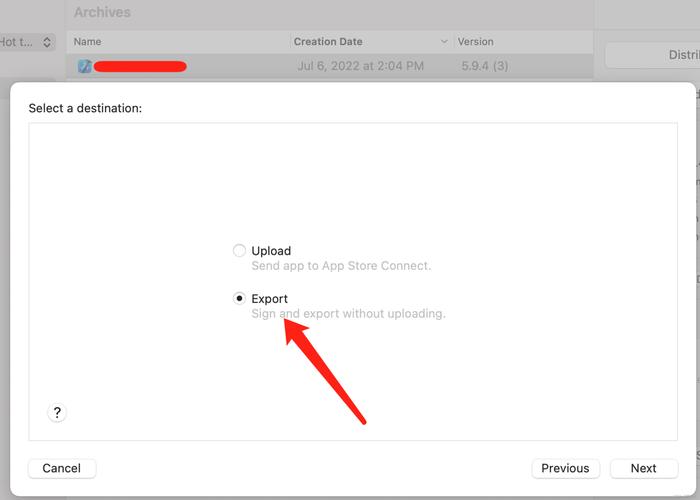Click the 5.9.4 (3) version cell
Screen dimensions: 700x500
[485, 66]
